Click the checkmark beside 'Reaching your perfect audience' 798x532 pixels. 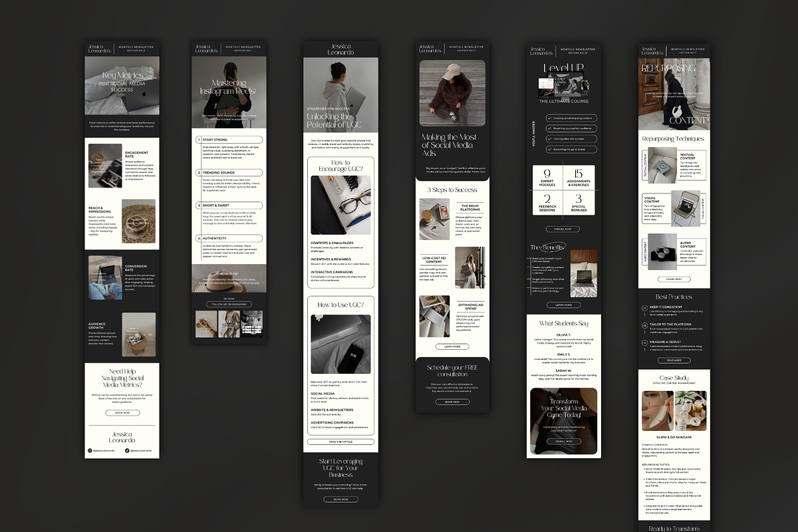point(549,128)
